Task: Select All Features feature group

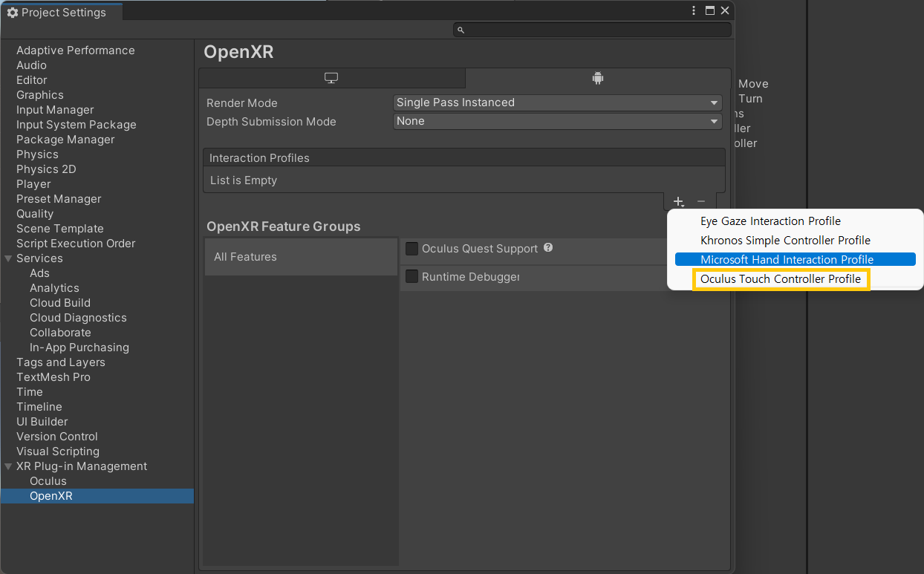Action: [x=301, y=257]
